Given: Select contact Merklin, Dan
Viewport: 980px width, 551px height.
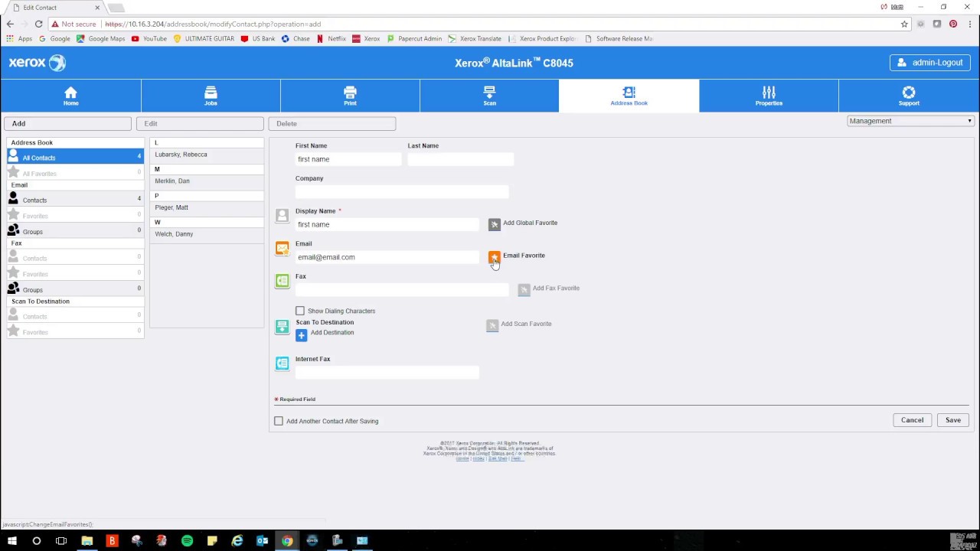Looking at the screenshot, I should click(x=207, y=181).
